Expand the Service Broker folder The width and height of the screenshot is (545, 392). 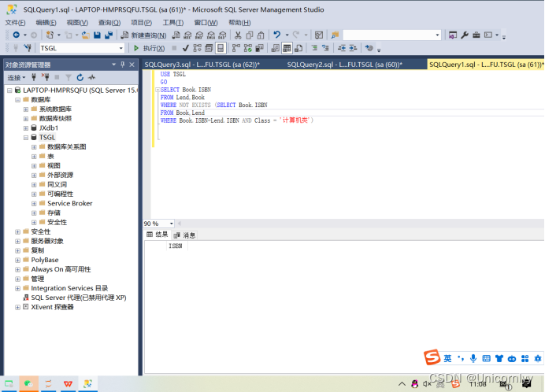[34, 203]
